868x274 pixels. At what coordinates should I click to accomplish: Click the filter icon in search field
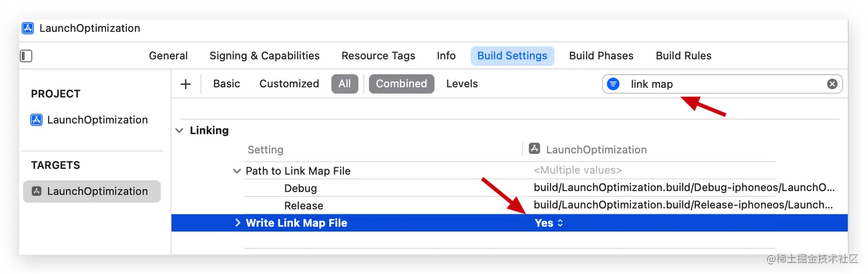pos(613,84)
